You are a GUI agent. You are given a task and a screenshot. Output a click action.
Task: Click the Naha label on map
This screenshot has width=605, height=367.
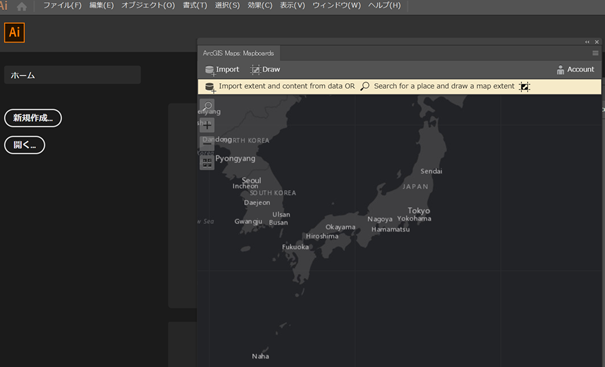pyautogui.click(x=260, y=356)
